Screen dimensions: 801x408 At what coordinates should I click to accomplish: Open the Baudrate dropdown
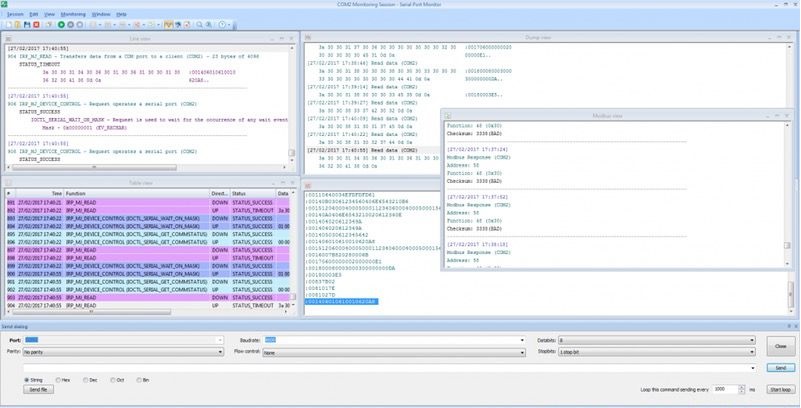tap(394, 340)
